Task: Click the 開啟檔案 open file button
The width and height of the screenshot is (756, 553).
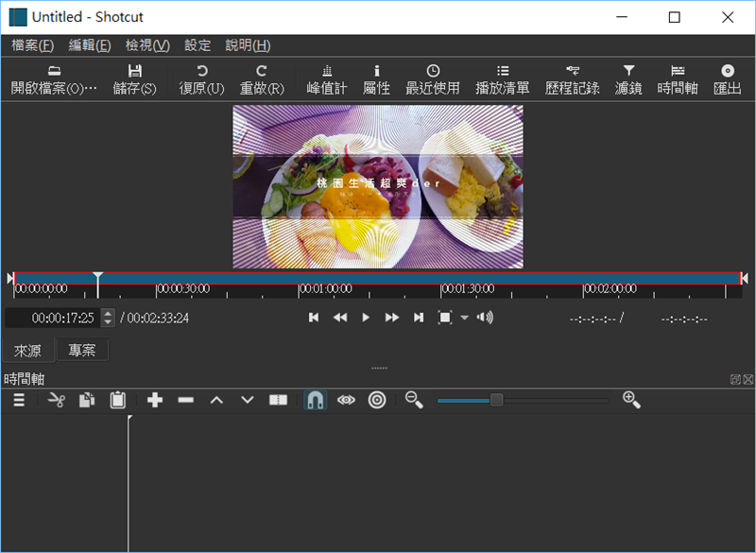Action: [x=54, y=79]
